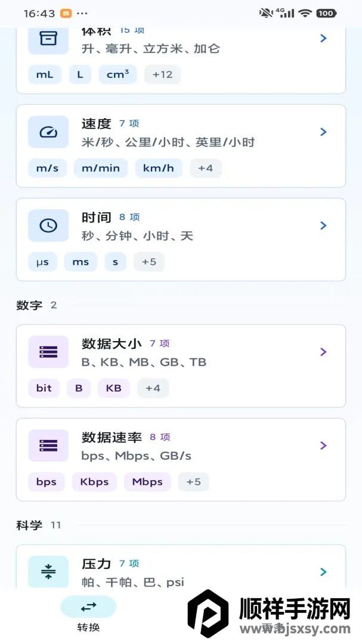Image resolution: width=362 pixels, height=644 pixels.
Task: Tap the orange notification icon in status bar
Action: (x=66, y=13)
